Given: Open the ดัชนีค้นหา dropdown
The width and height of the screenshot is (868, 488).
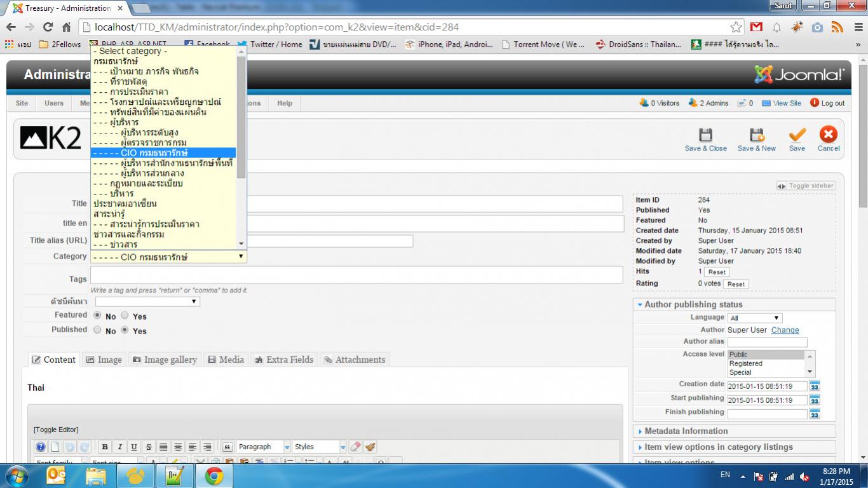Looking at the screenshot, I should (147, 301).
